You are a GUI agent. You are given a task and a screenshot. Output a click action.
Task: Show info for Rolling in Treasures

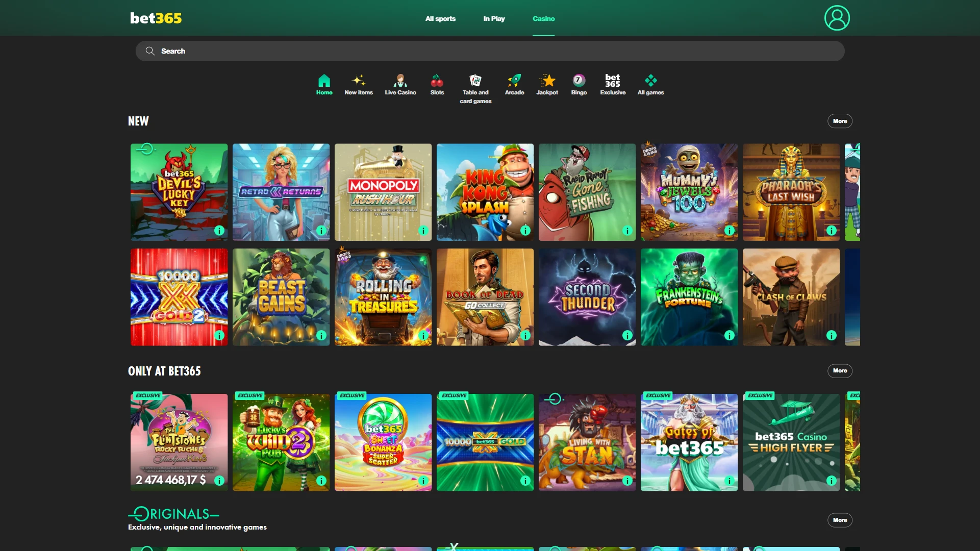point(423,336)
